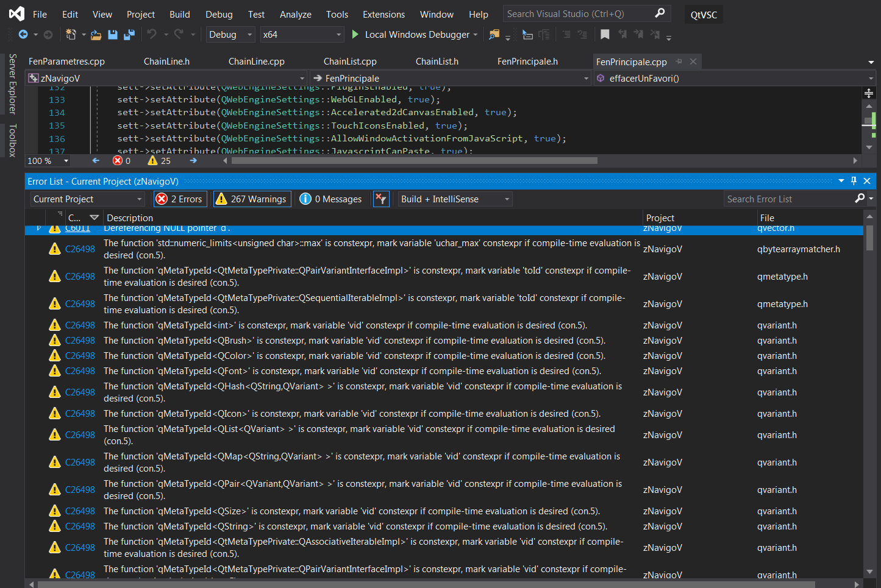Click the Navigate Backward arrow icon
The width and height of the screenshot is (881, 588).
coord(23,35)
